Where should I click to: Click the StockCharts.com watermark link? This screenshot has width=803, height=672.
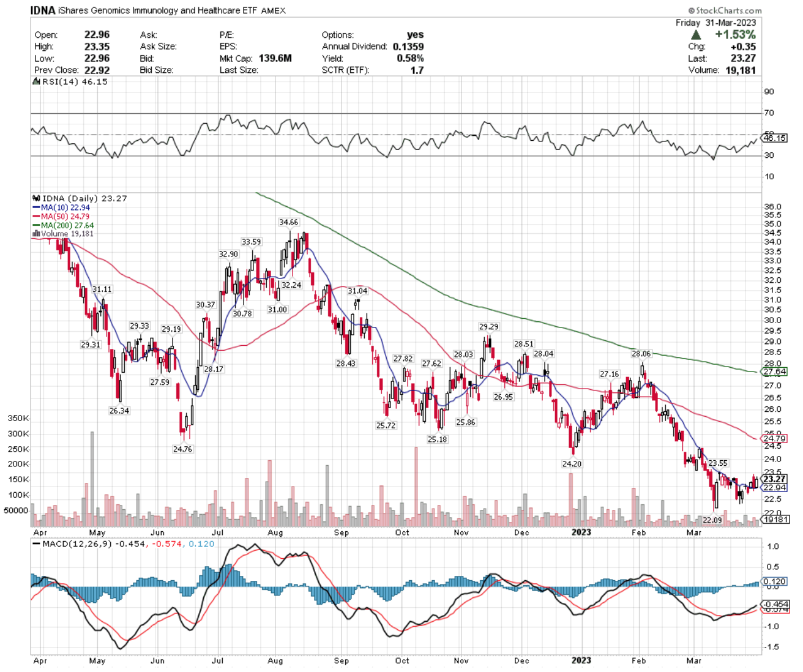tap(725, 10)
